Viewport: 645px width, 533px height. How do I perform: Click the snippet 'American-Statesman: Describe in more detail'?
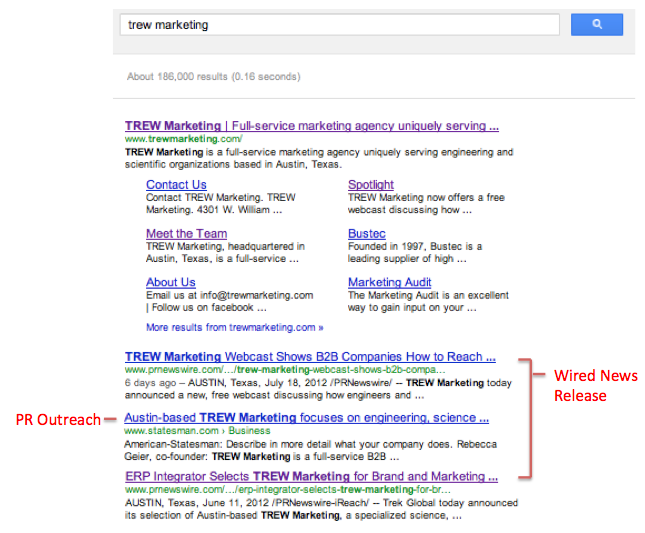pos(310,450)
